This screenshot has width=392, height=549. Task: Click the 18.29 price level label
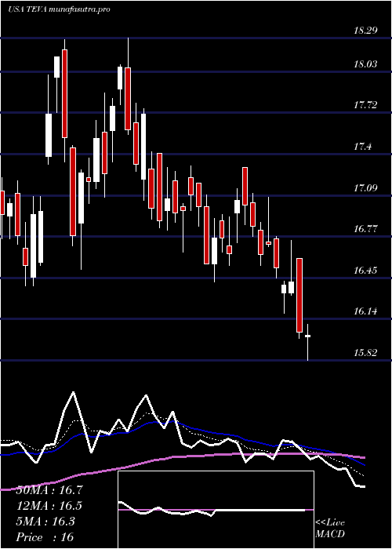pos(365,31)
